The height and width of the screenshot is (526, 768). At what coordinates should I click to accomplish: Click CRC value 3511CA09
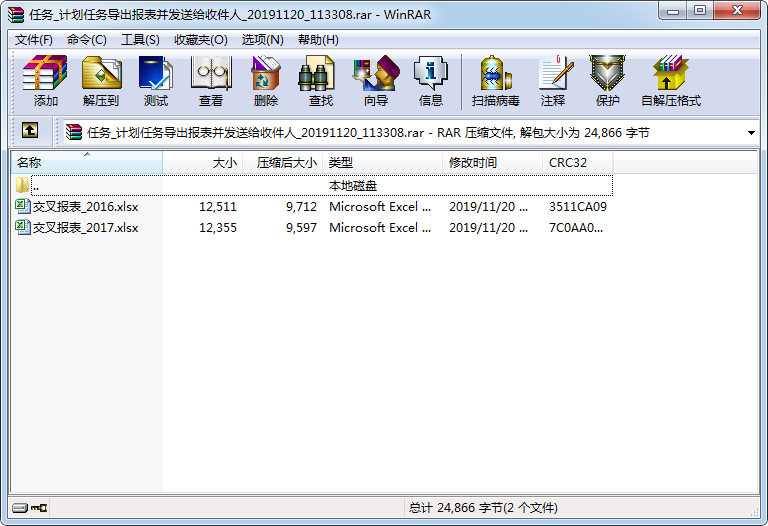[x=578, y=207]
